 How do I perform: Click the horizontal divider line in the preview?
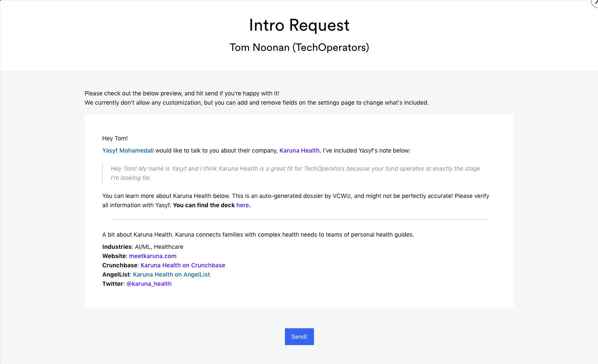click(x=299, y=219)
